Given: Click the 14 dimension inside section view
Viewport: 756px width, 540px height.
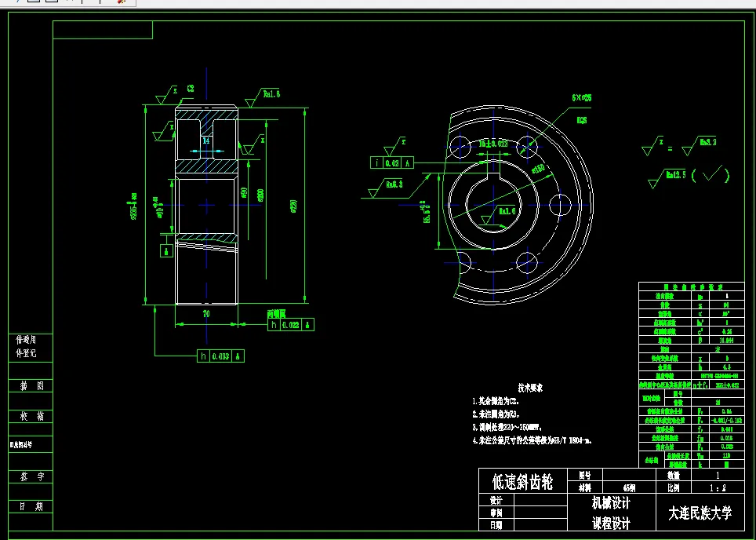Looking at the screenshot, I should [x=206, y=141].
